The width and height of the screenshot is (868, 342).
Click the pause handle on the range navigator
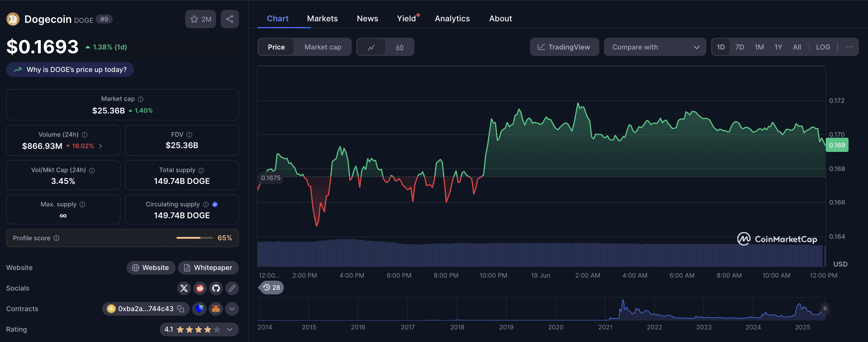pyautogui.click(x=825, y=308)
